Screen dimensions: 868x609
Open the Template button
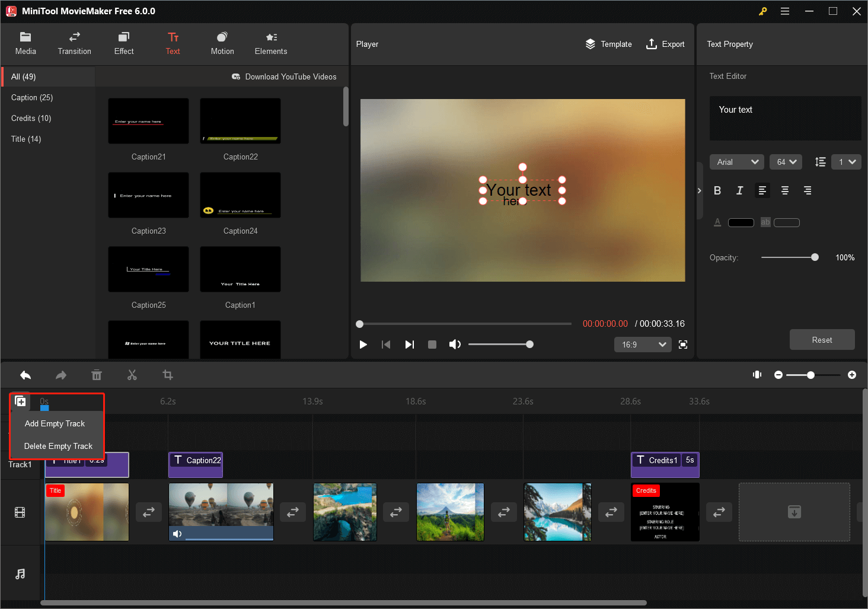(608, 44)
